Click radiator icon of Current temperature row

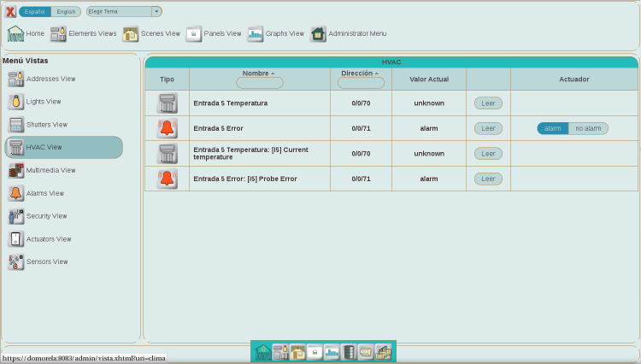click(x=168, y=154)
